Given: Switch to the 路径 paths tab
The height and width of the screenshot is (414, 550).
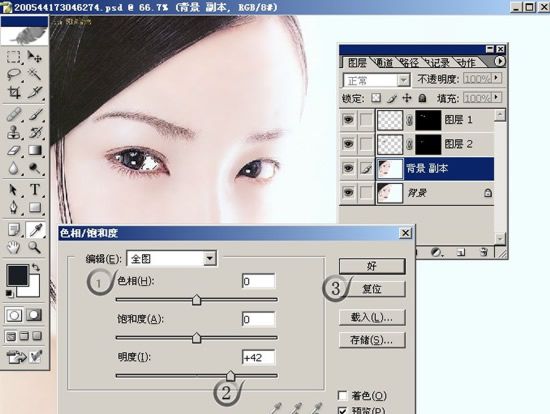Looking at the screenshot, I should (410, 63).
